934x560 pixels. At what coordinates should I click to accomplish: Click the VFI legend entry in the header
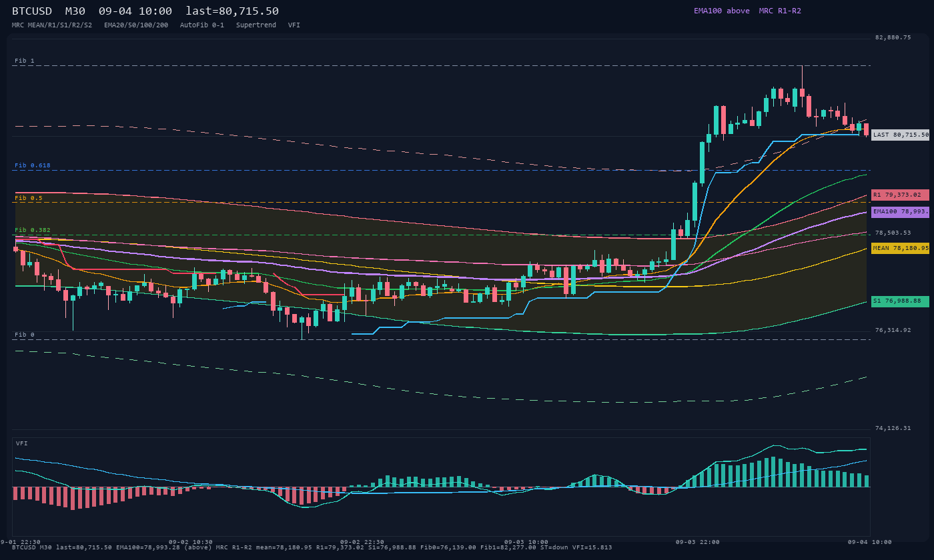[x=294, y=25]
